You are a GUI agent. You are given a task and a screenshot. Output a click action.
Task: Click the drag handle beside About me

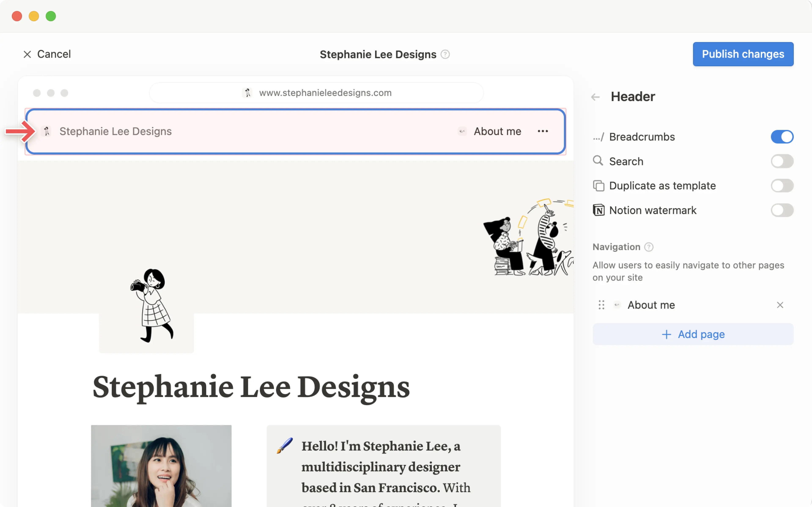pos(601,305)
